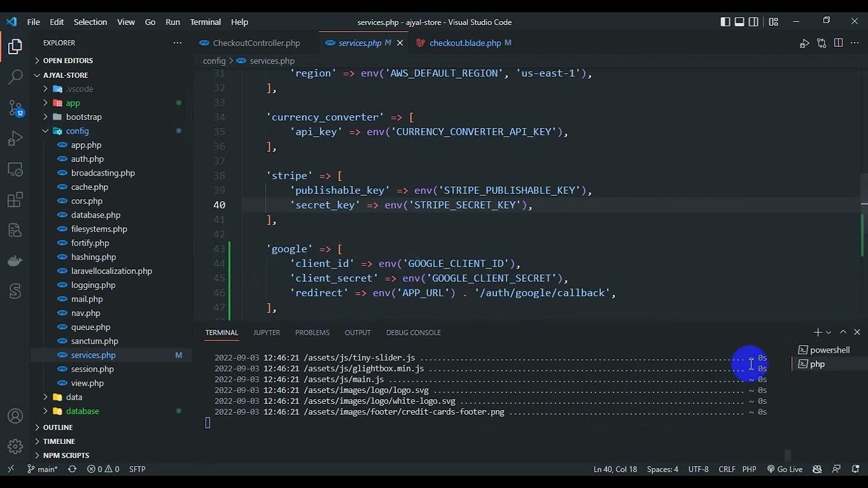The image size is (868, 488).
Task: Open the Search view in activity bar
Action: point(15,77)
